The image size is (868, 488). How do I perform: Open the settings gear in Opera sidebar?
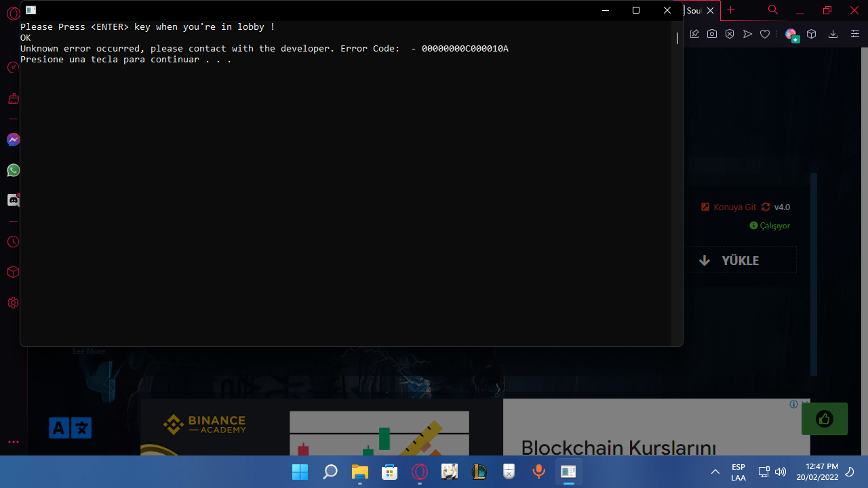13,303
